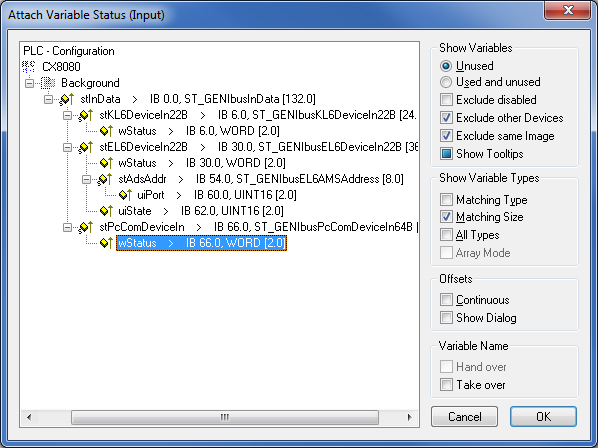Select stEL6DeviceIn22B IB 30.0 row

pyautogui.click(x=259, y=147)
